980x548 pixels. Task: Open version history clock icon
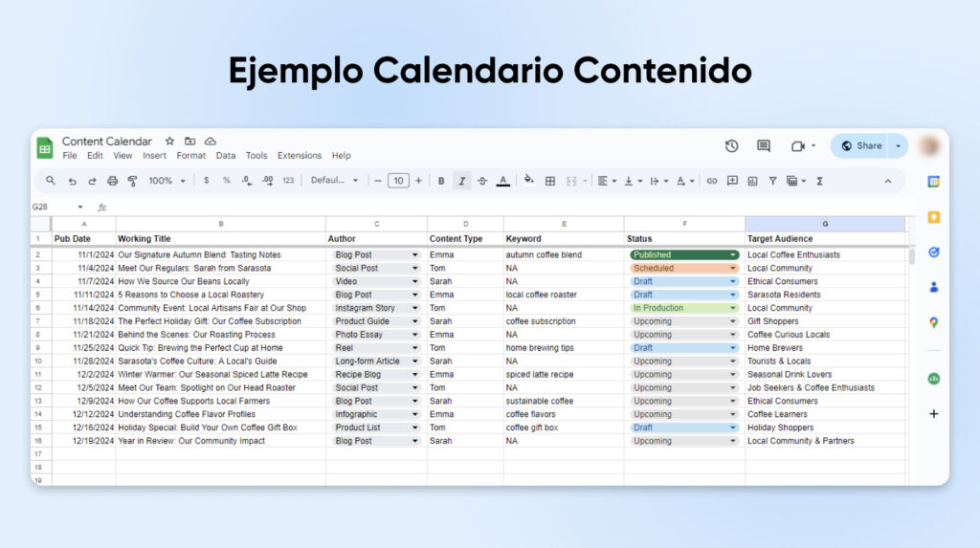[731, 146]
